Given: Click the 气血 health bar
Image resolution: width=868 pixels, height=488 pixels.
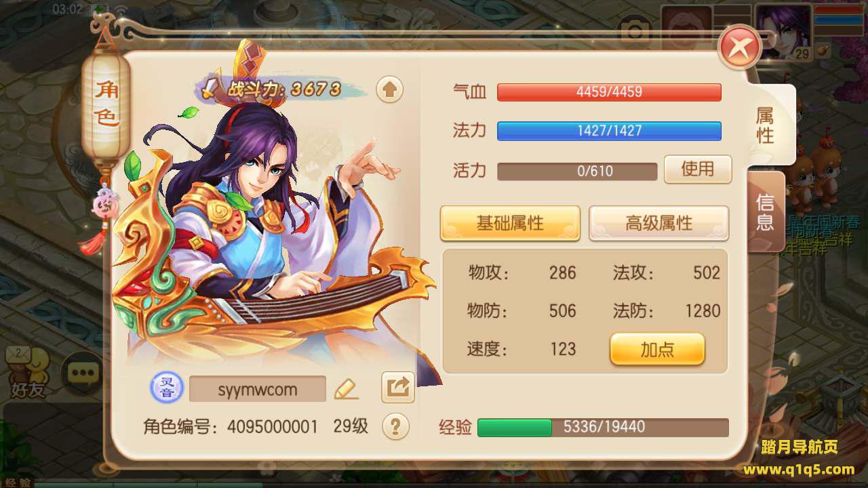Looking at the screenshot, I should click(609, 92).
